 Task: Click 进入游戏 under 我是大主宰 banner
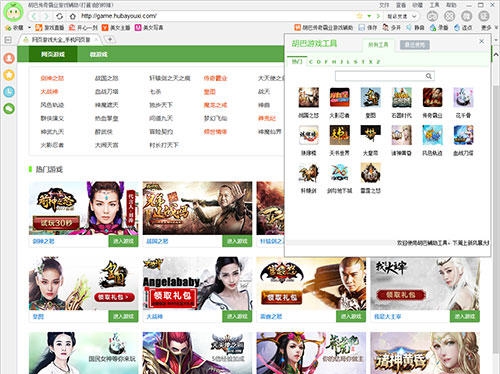pos(465,316)
